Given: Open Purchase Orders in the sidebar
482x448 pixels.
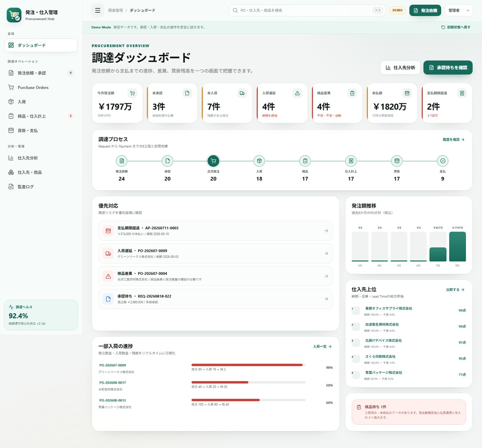Looking at the screenshot, I should pos(41,88).
